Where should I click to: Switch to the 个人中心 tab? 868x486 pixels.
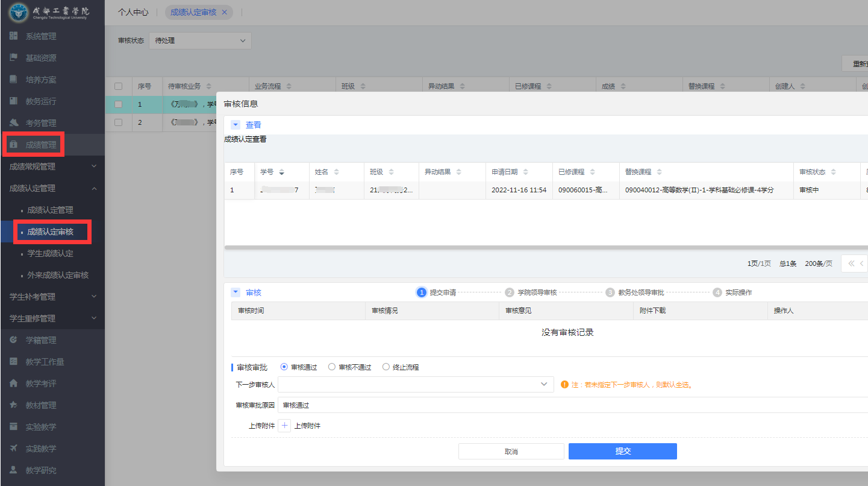click(x=133, y=12)
